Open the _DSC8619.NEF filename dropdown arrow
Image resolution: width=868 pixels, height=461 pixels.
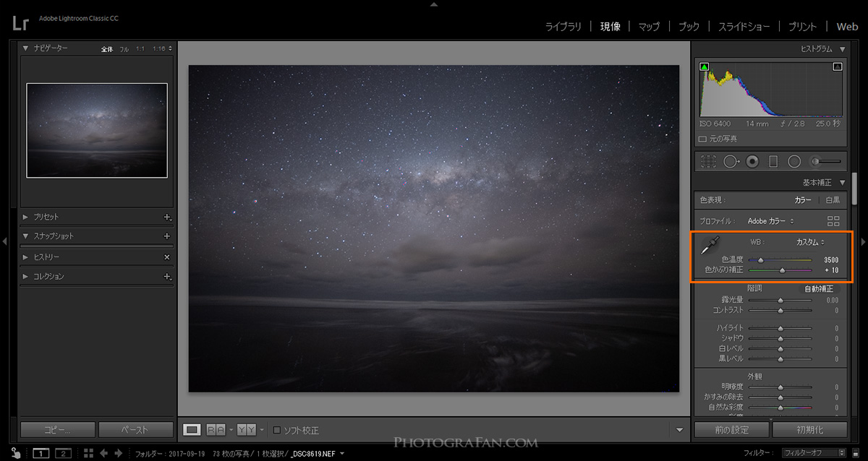coord(342,453)
